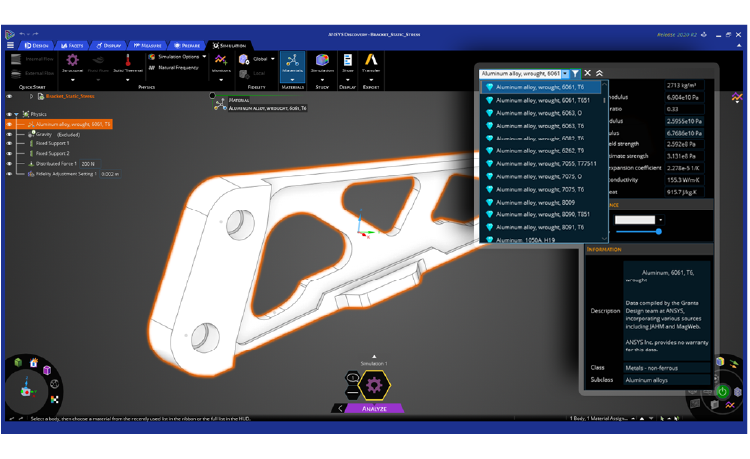
Task: Click the material list scrollbar down arrow
Action: coord(605,238)
